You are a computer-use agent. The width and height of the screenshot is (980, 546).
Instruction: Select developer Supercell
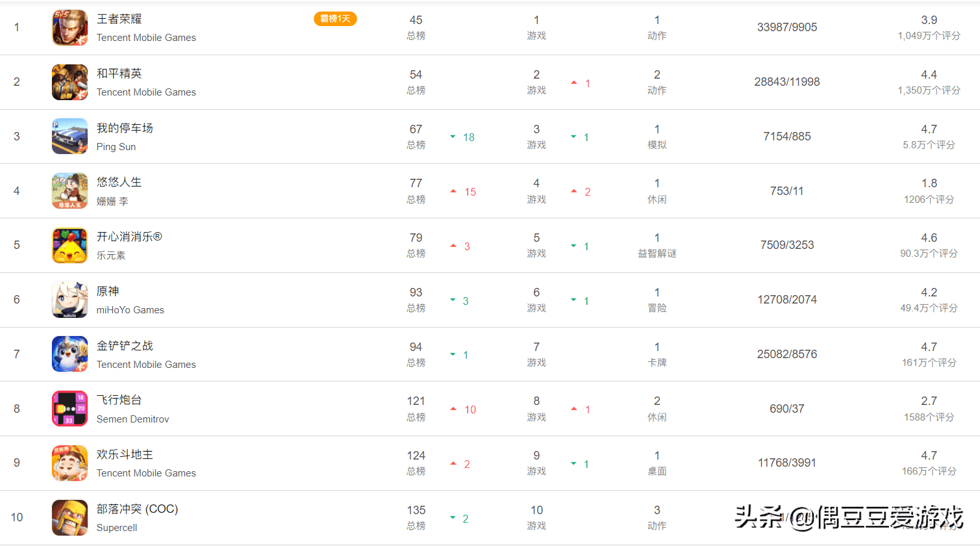117,528
